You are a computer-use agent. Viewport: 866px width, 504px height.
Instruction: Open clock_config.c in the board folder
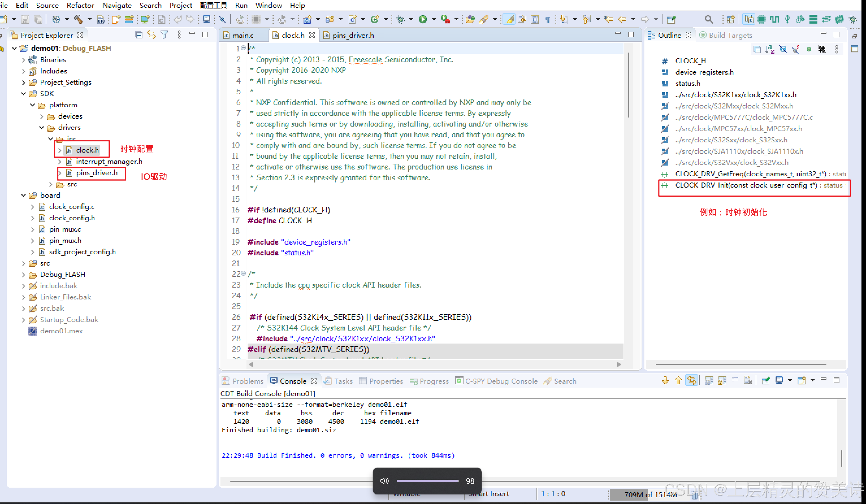(x=72, y=207)
